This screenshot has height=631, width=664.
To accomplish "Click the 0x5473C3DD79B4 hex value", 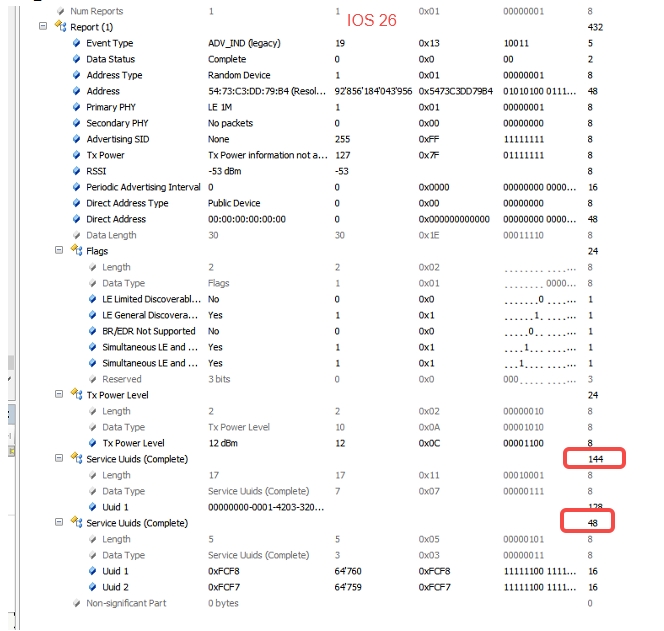I will click(456, 91).
